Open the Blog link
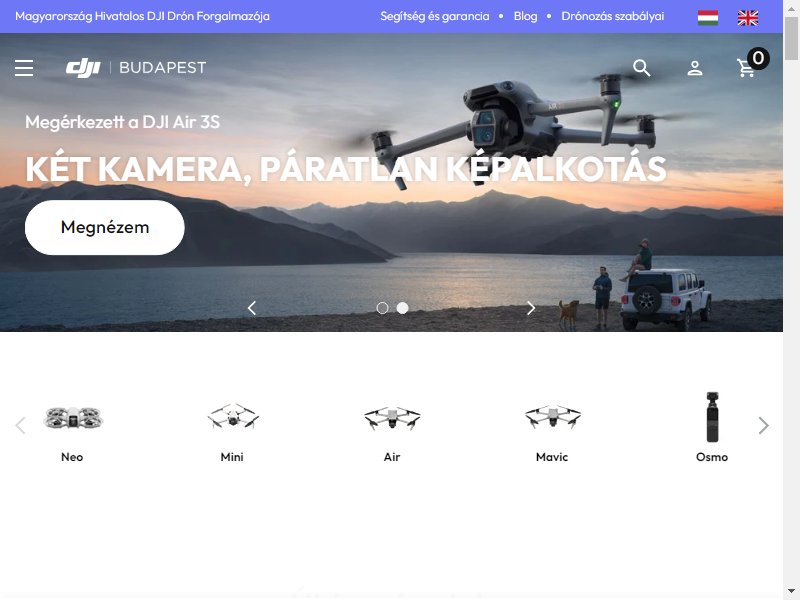The width and height of the screenshot is (800, 600). click(x=526, y=16)
